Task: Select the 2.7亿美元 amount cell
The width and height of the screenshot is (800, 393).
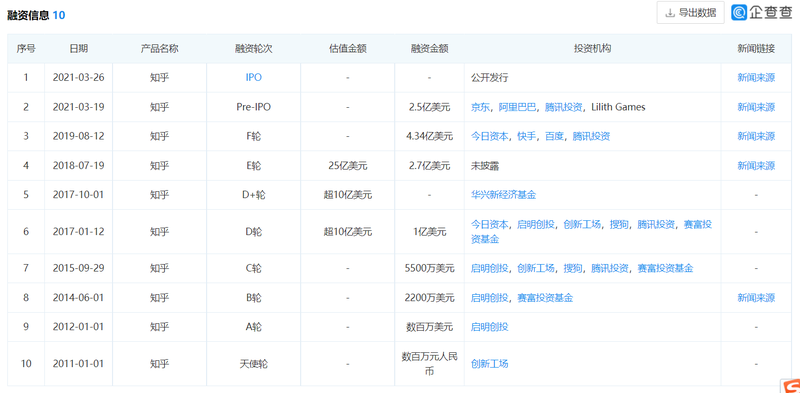Action: [430, 165]
